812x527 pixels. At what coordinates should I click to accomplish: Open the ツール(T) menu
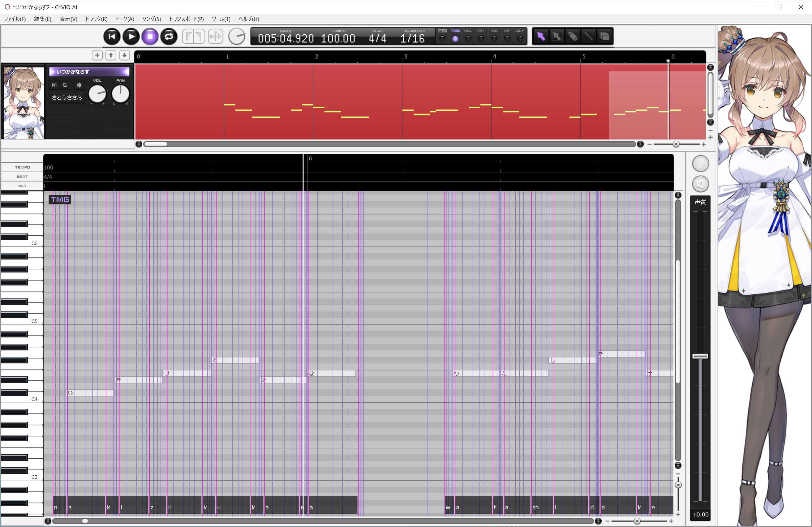[x=221, y=19]
